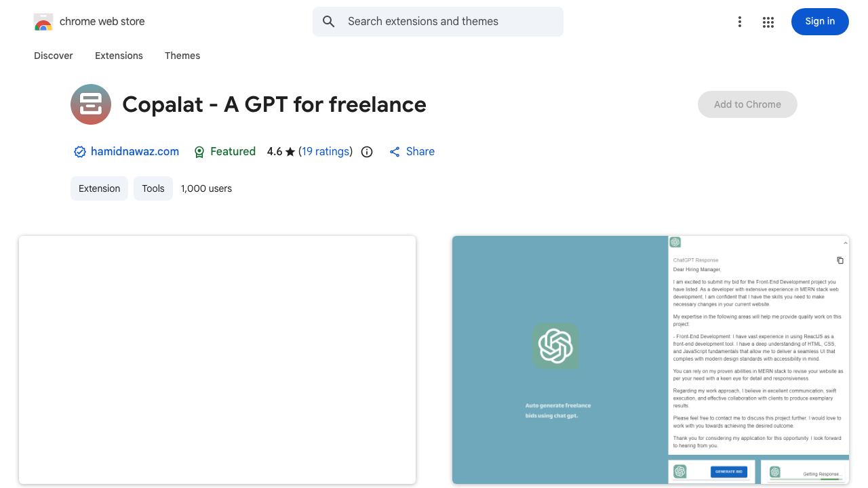Click the verified publisher badge icon
The width and height of the screenshot is (868, 488).
click(x=80, y=152)
